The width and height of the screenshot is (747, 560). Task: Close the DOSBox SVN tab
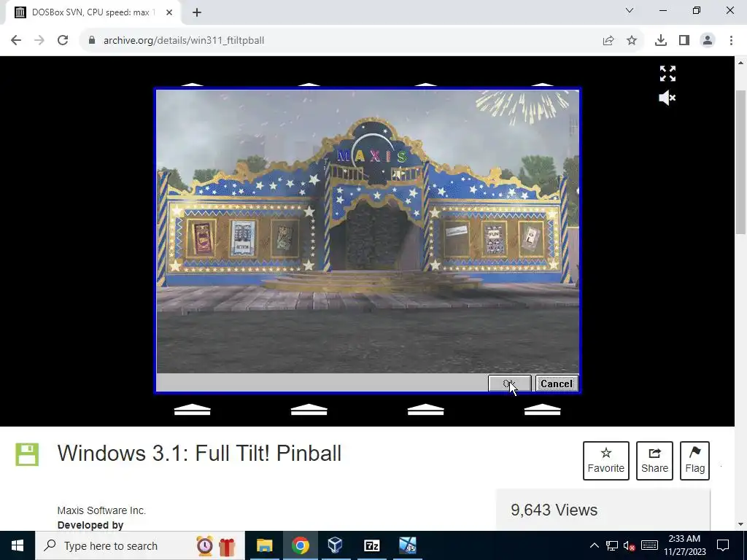point(169,12)
